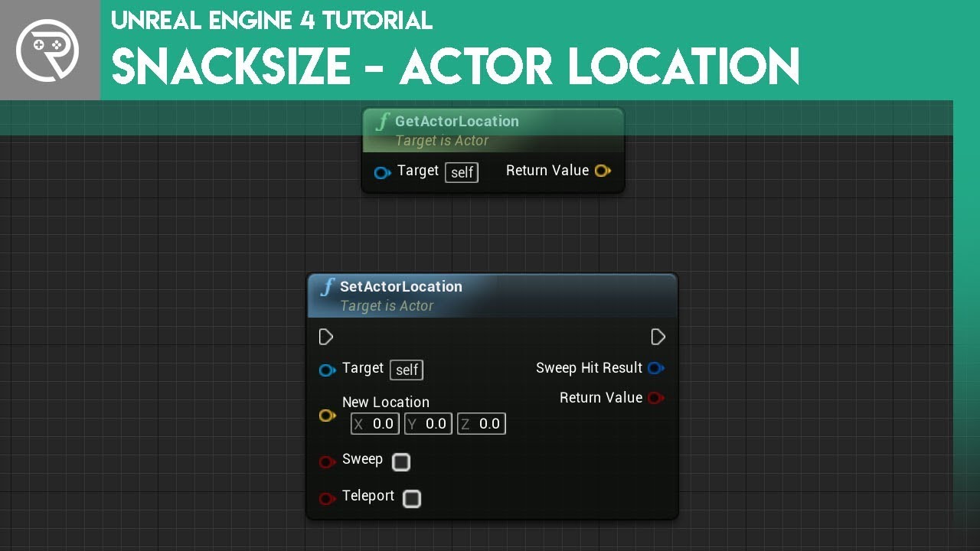
Task: Select the GetActorLocation node title
Action: 457,121
